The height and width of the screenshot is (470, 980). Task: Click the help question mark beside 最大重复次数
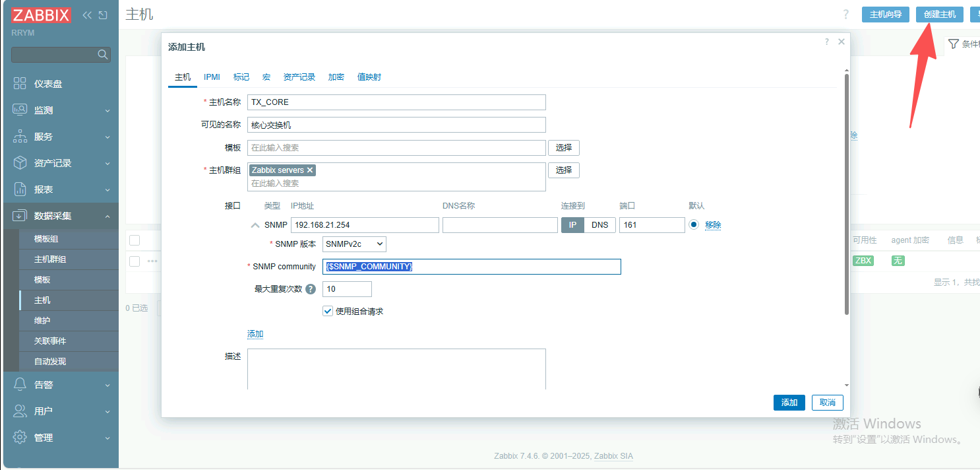(311, 289)
